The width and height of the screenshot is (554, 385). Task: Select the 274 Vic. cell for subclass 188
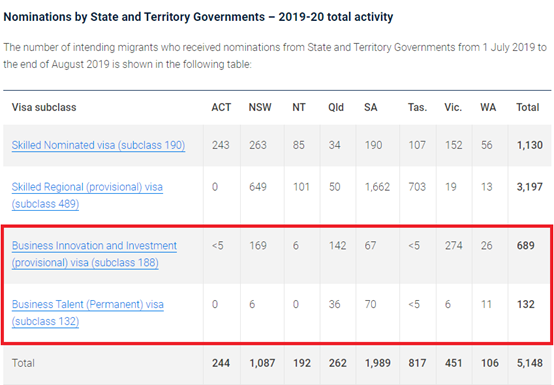(x=454, y=245)
